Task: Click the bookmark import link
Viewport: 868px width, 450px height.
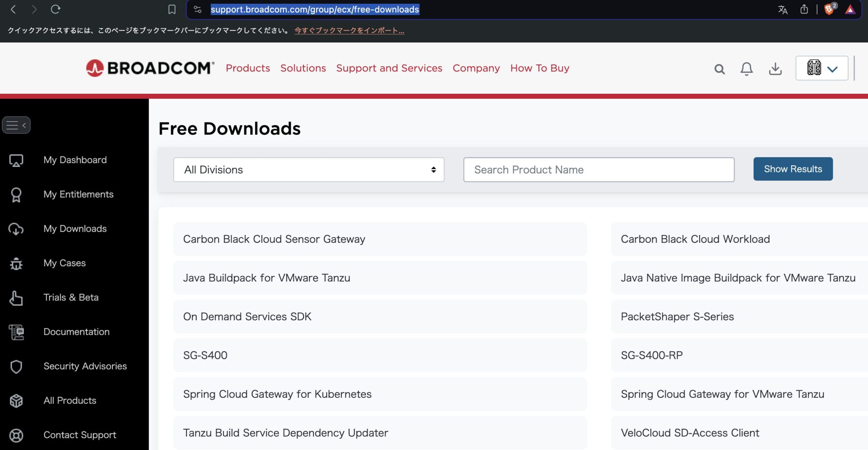Action: 349,31
